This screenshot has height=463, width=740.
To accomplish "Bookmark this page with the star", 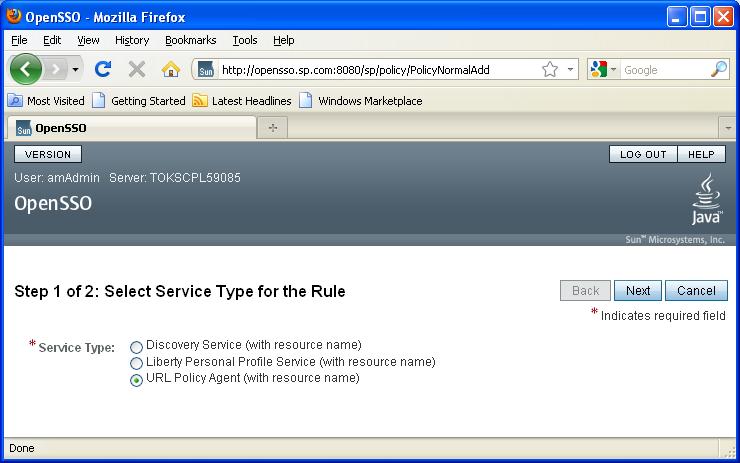I will (x=550, y=70).
